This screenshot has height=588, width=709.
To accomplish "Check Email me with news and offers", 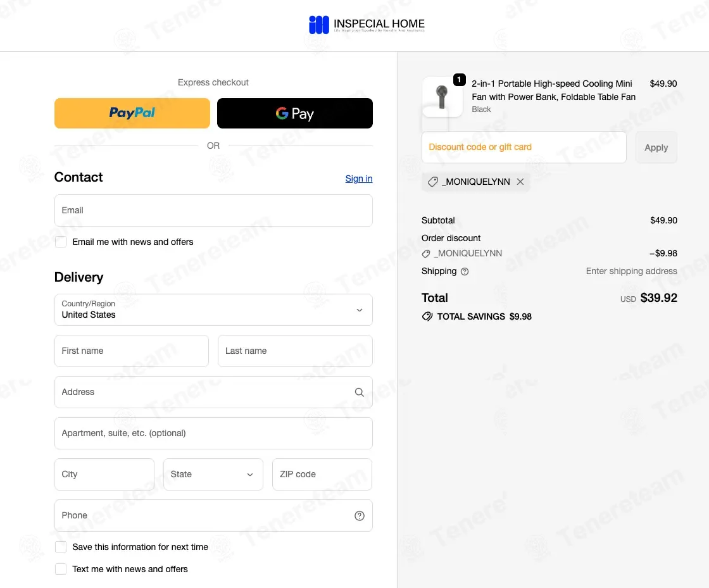I will [61, 242].
